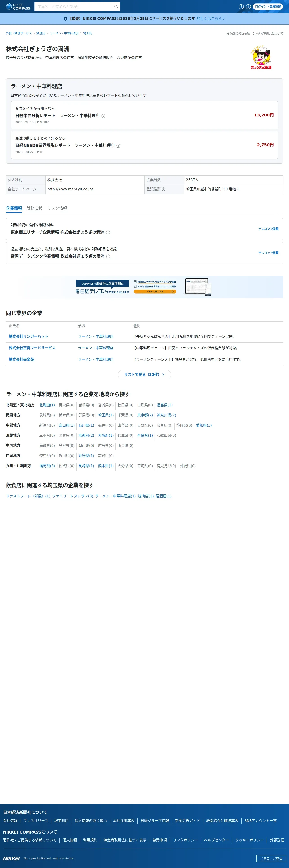Screen dimensions: 289x868
Task: Click 2537人 employee count cell
Action: point(233,180)
